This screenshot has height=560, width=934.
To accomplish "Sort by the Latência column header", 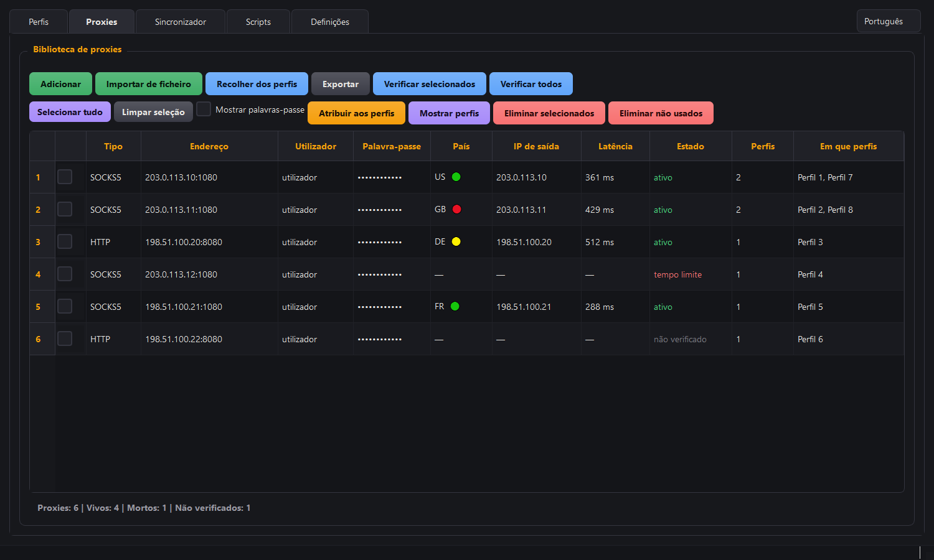I will pyautogui.click(x=615, y=146).
